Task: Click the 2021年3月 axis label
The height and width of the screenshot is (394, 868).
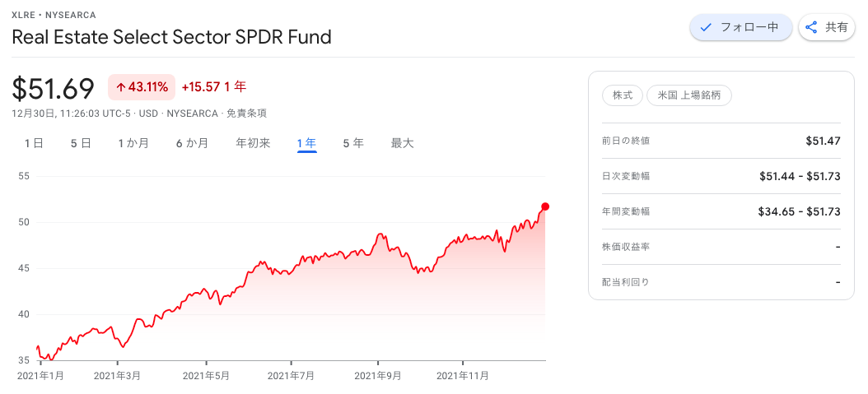Action: pos(118,376)
